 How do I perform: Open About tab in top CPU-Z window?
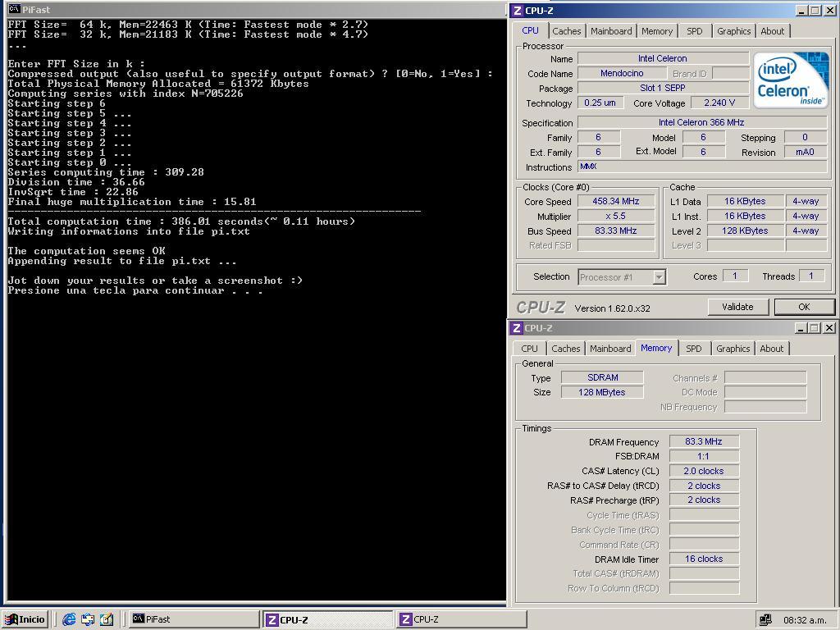(x=773, y=31)
